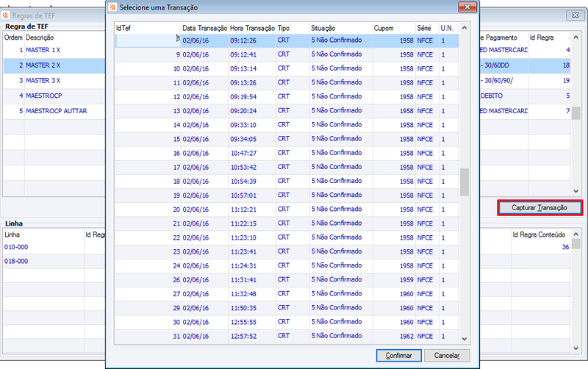
Task: Select MAESTROCP rule row
Action: [54, 96]
